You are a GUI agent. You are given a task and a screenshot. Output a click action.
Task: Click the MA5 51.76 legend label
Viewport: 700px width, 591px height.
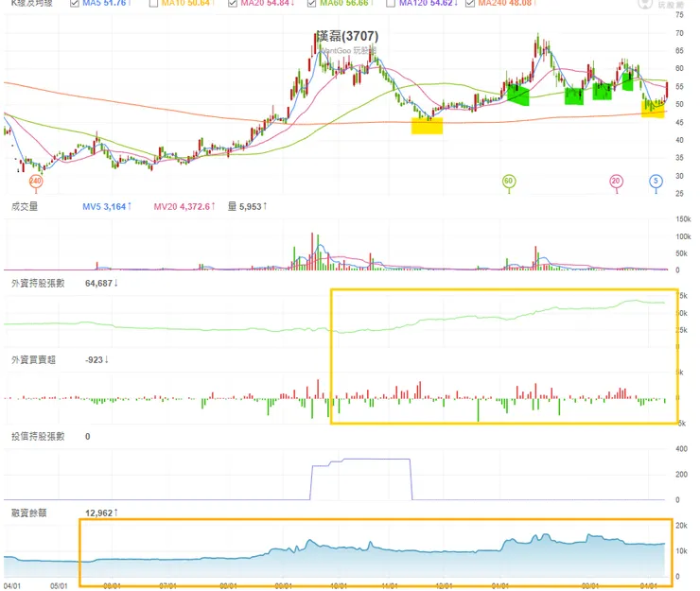(x=107, y=3)
